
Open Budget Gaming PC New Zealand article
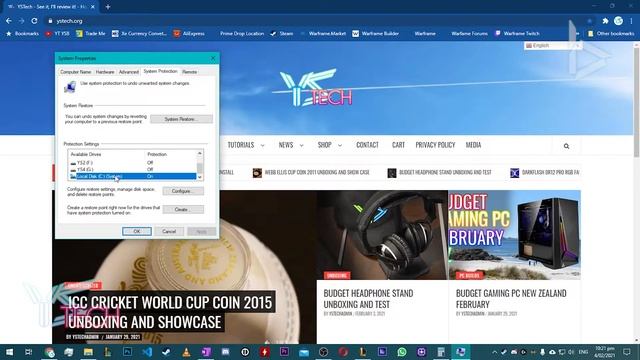511,299
